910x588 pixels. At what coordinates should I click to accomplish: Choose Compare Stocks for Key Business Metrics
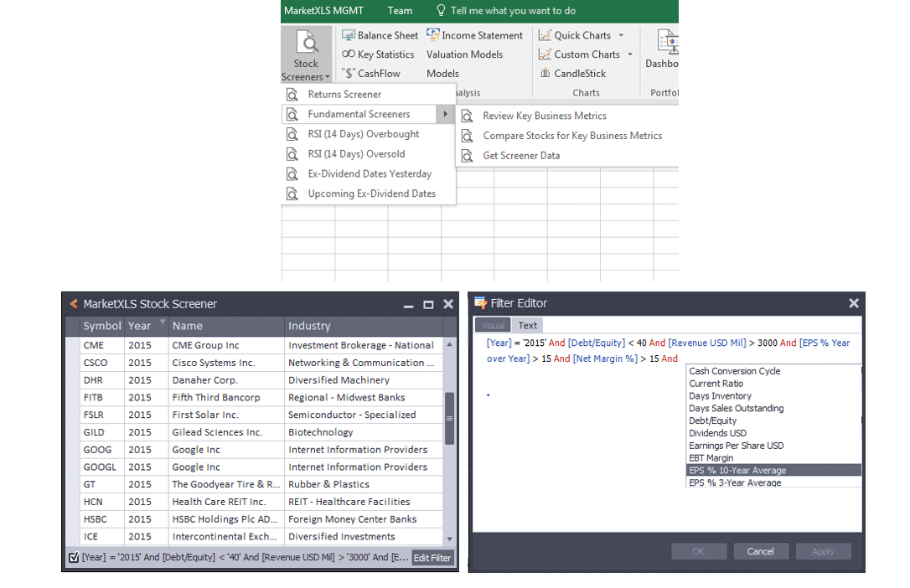click(567, 136)
